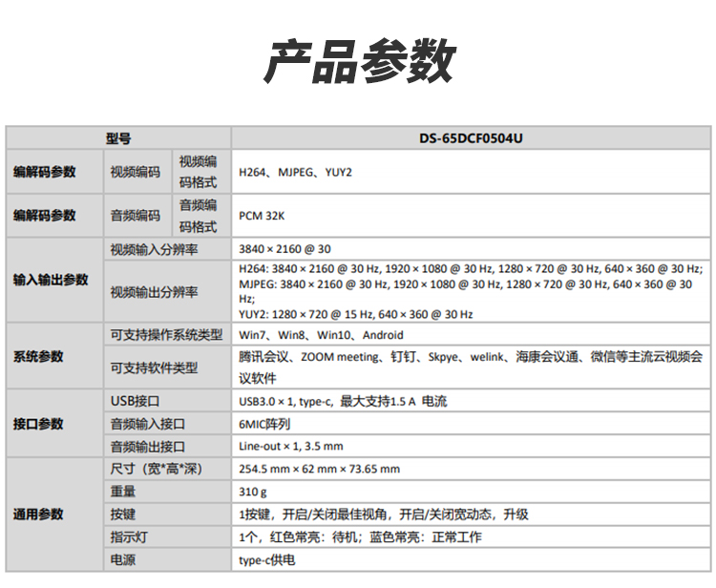This screenshot has width=716, height=588.
Task: Select the 可支持软件类型 label cell
Action: pyautogui.click(x=167, y=367)
